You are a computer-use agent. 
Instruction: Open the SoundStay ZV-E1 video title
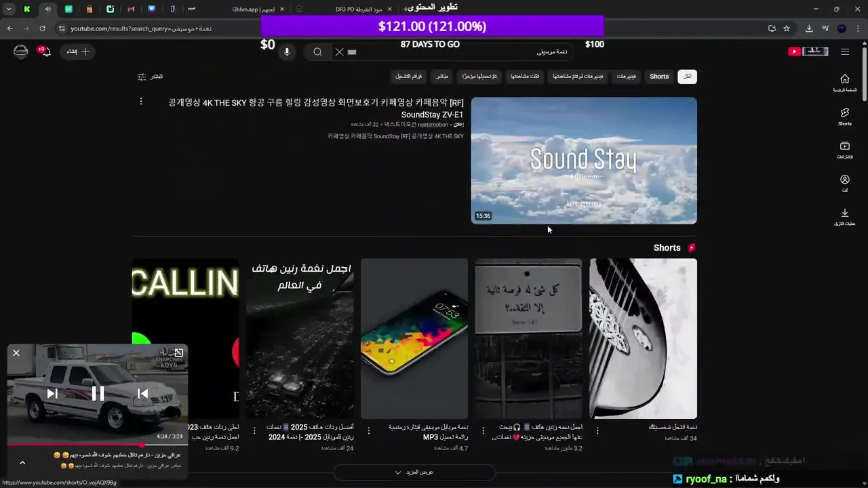tap(316, 108)
